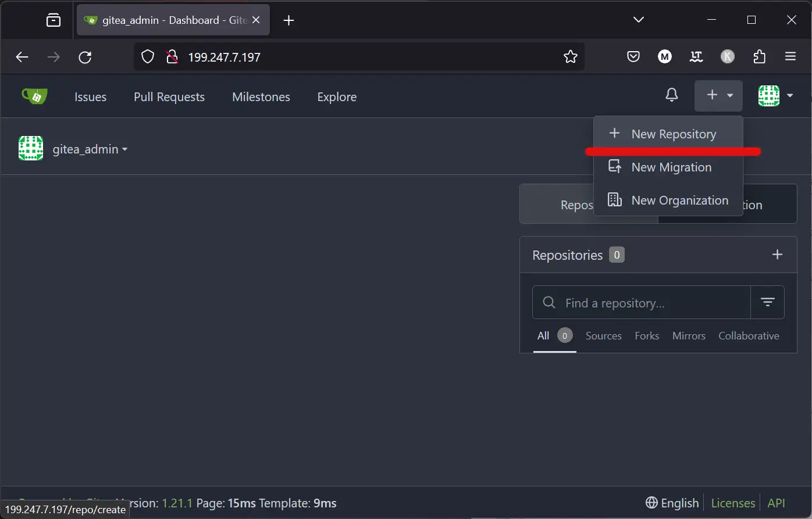The image size is (812, 519).
Task: Open the English language selector
Action: coord(672,503)
